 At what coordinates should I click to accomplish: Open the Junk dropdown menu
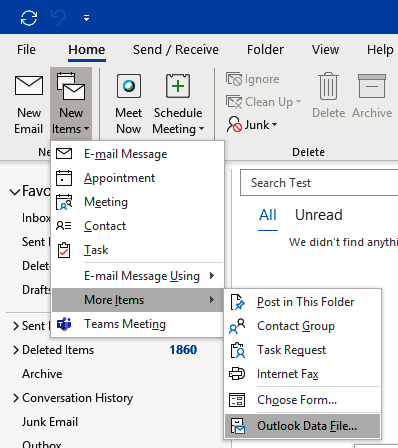[252, 125]
